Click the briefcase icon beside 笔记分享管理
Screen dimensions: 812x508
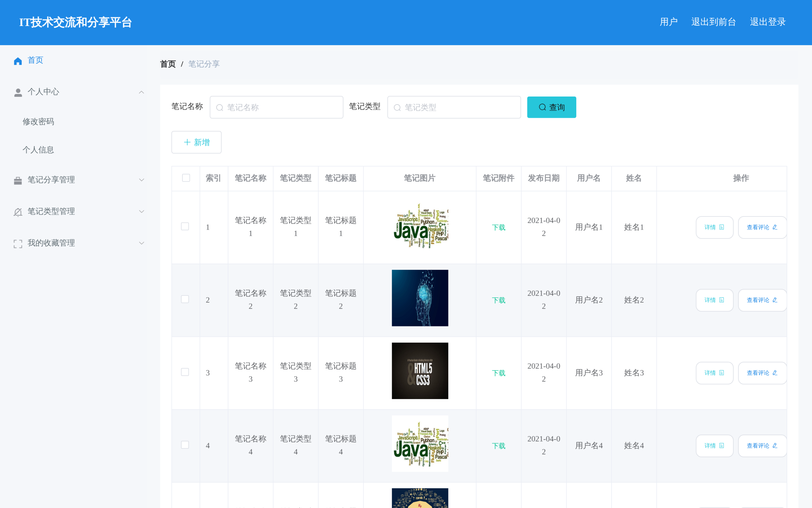coord(18,180)
